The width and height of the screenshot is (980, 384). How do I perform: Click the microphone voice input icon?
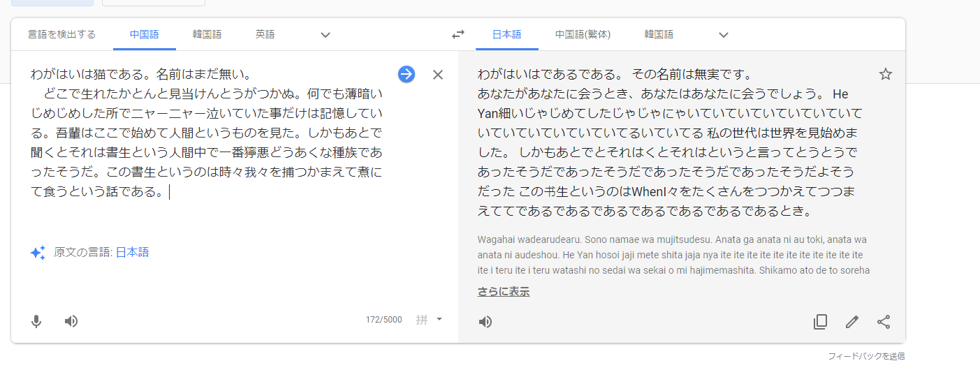[36, 321]
